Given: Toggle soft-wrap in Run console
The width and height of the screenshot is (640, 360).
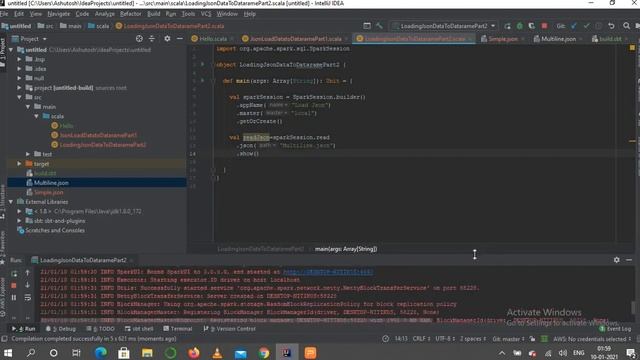Looking at the screenshot, I should [27, 298].
